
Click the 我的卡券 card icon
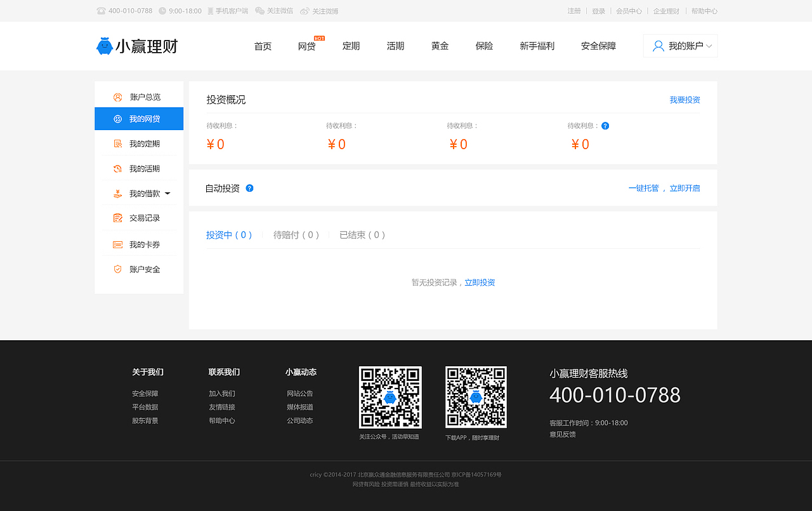117,243
